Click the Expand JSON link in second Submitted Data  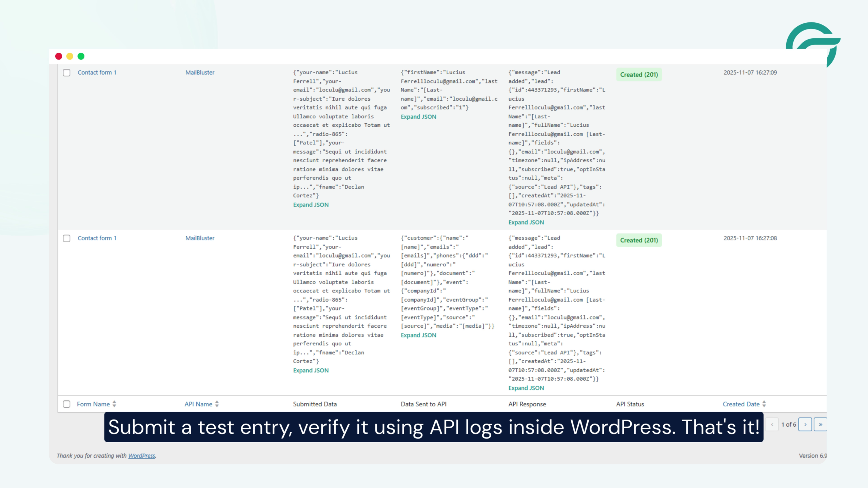(311, 370)
